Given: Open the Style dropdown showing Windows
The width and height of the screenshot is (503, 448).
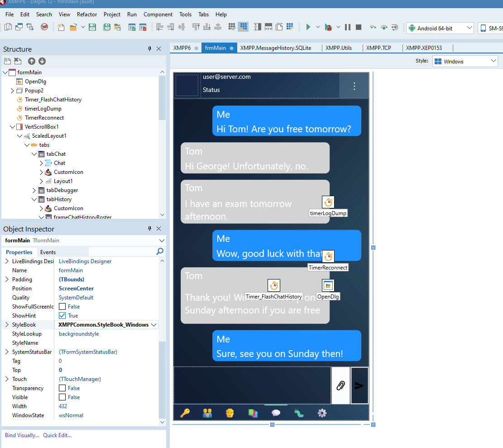Looking at the screenshot, I should 465,61.
